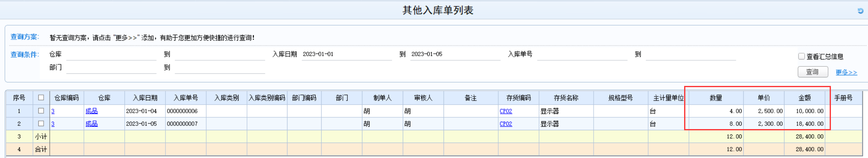Click the 规格型号 column header
The width and height of the screenshot is (868, 158).
621,98
